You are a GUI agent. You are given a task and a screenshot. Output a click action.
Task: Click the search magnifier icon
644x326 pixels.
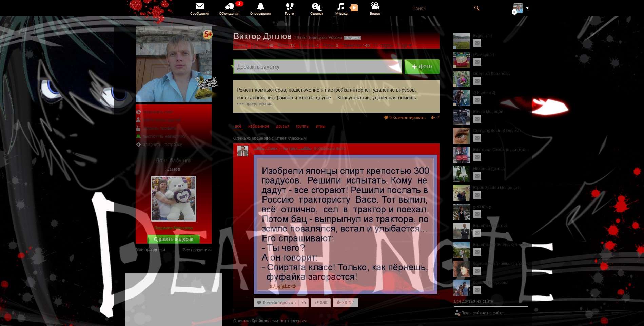477,8
